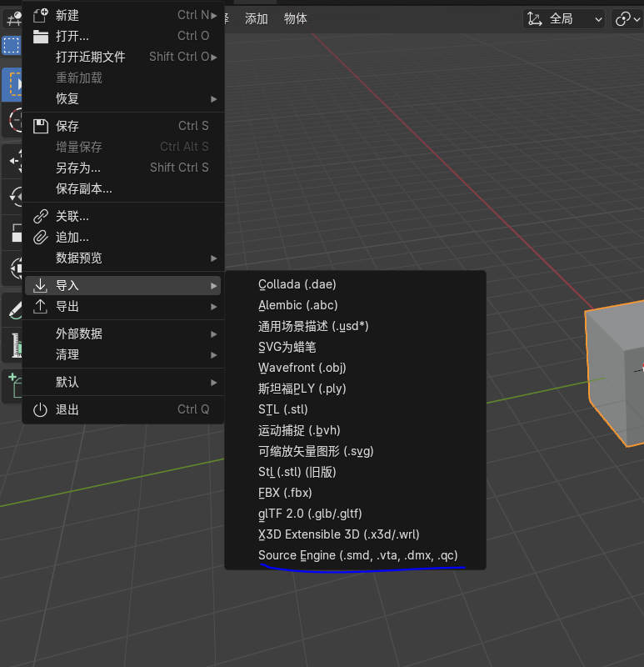Expand the 新建 submenu arrow
The width and height of the screenshot is (644, 667).
coord(214,15)
